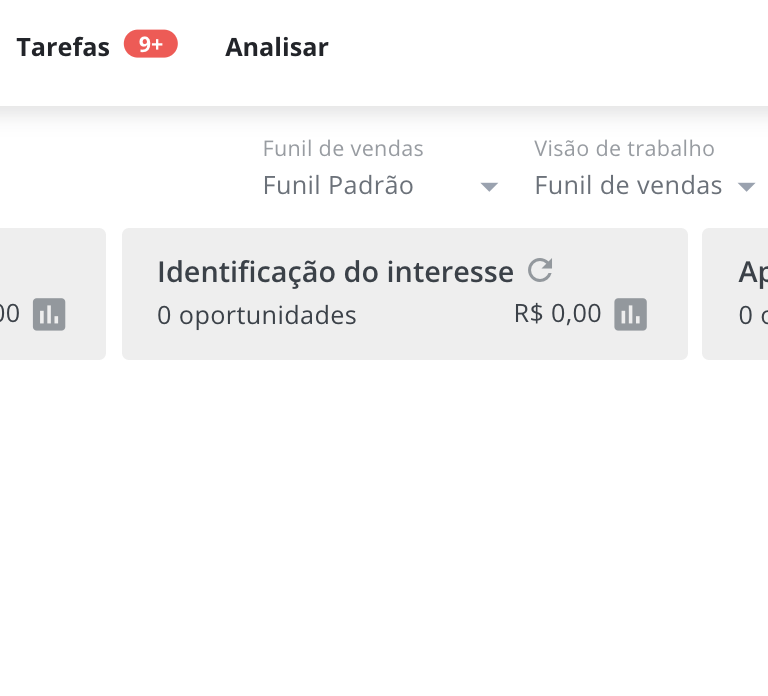Screen dimensions: 768x696
Task: Click the R$ 0,00 stage total
Action: (x=558, y=314)
